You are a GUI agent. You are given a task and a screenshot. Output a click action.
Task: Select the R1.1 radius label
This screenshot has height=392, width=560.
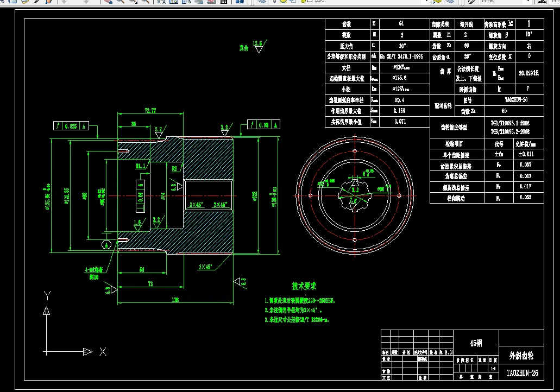click(141, 166)
